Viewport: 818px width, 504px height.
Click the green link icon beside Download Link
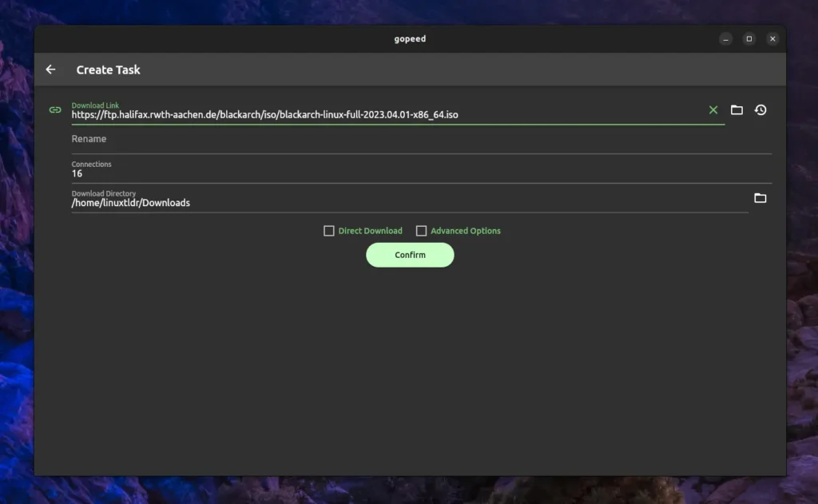point(55,110)
